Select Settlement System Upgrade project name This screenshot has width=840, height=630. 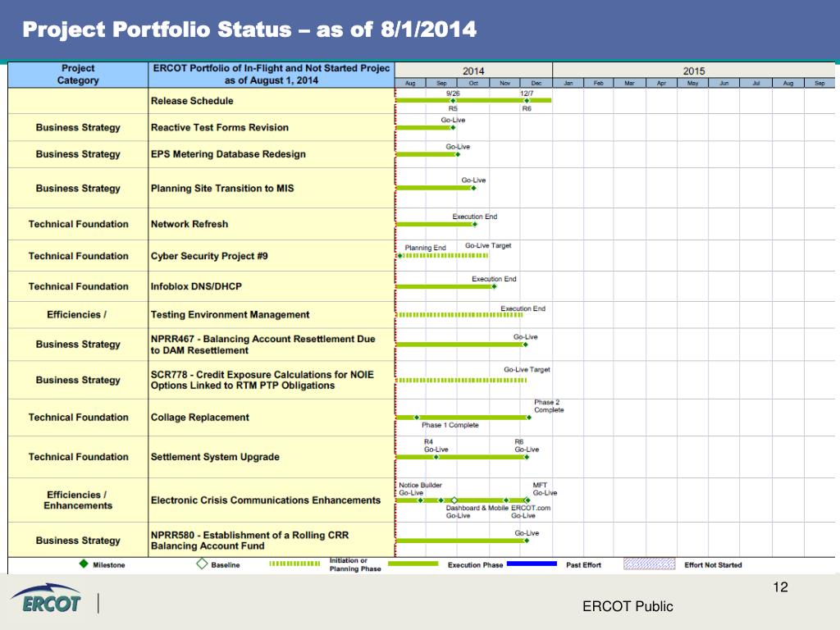[x=215, y=457]
